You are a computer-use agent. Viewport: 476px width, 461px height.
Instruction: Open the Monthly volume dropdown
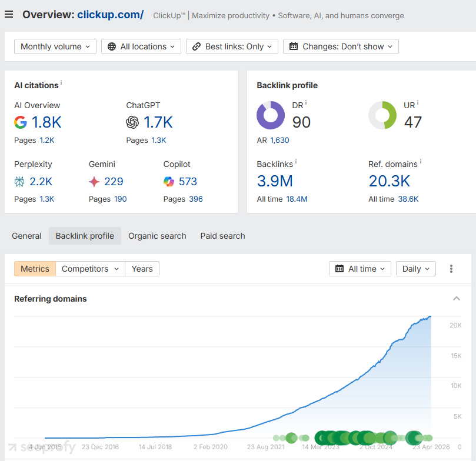55,46
